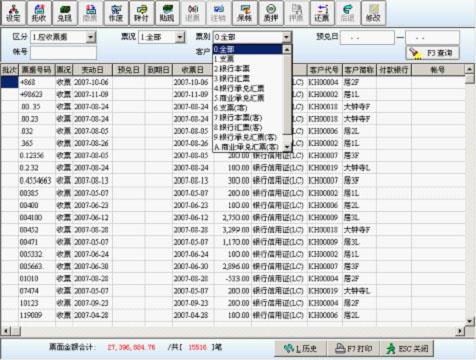Open the 作废 void toolbar icon

pyautogui.click(x=116, y=13)
